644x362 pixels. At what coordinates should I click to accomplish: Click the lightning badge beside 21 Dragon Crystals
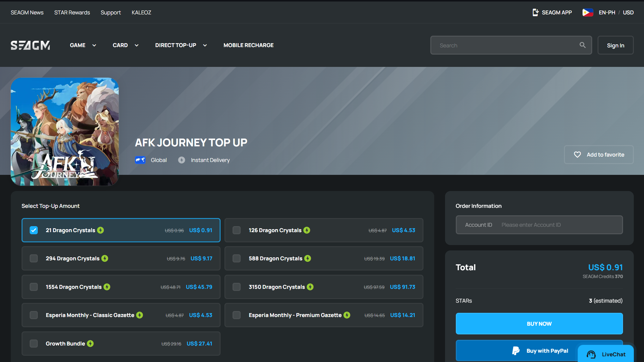pyautogui.click(x=100, y=230)
